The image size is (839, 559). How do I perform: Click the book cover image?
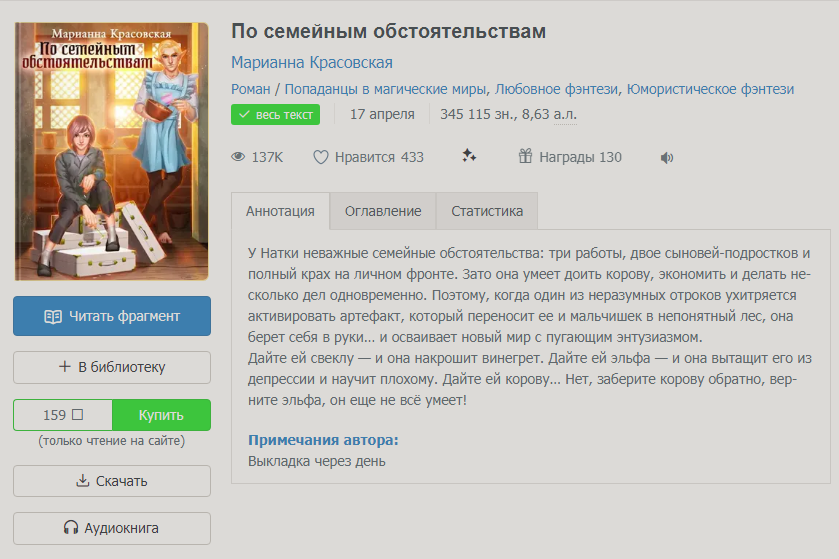[x=111, y=151]
